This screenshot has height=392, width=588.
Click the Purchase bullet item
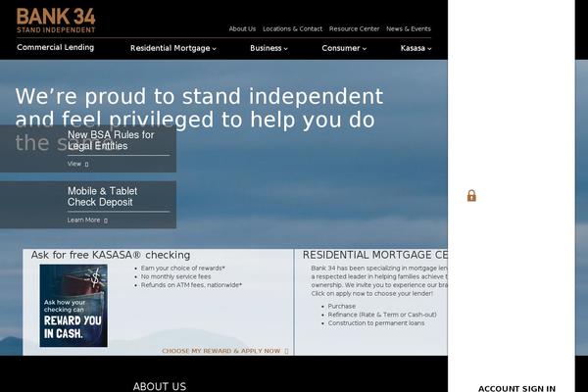point(342,306)
